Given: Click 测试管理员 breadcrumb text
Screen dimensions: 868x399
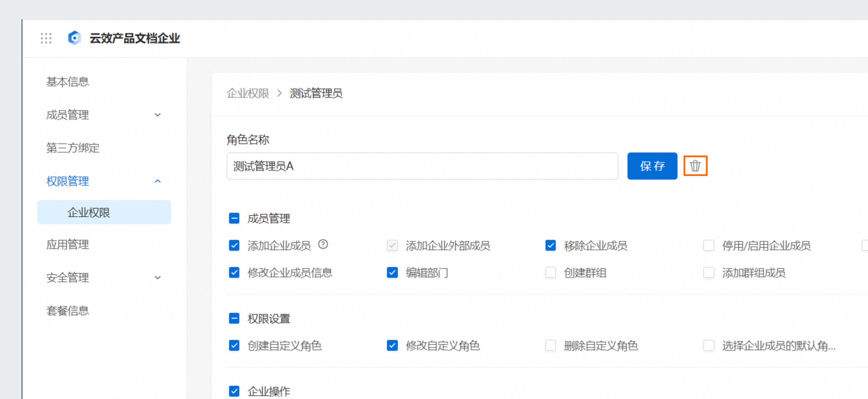Looking at the screenshot, I should pos(316,93).
